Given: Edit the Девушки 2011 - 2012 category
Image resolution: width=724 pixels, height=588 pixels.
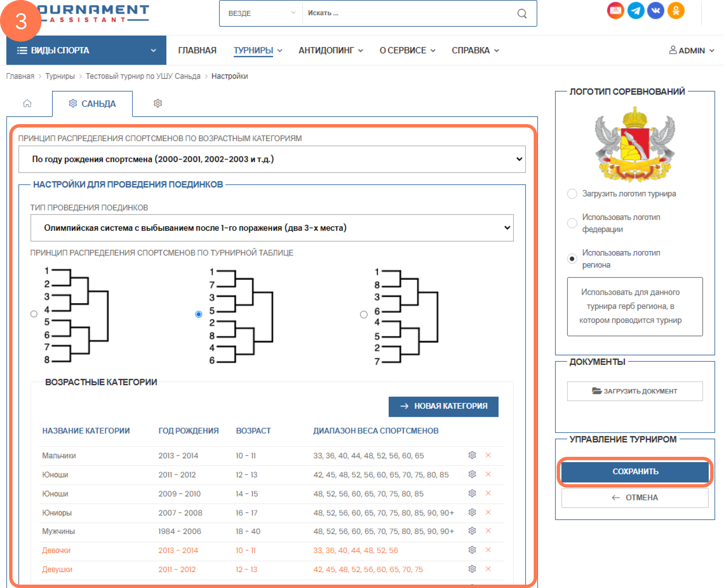Looking at the screenshot, I should click(x=472, y=569).
